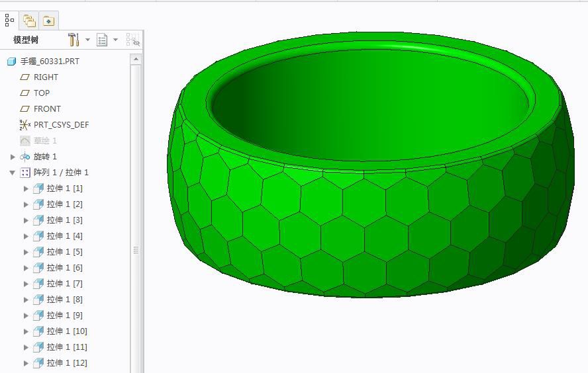Image resolution: width=588 pixels, height=373 pixels.
Task: Select the 拉伸 1 [4] extrude icon
Action: pyautogui.click(x=38, y=236)
